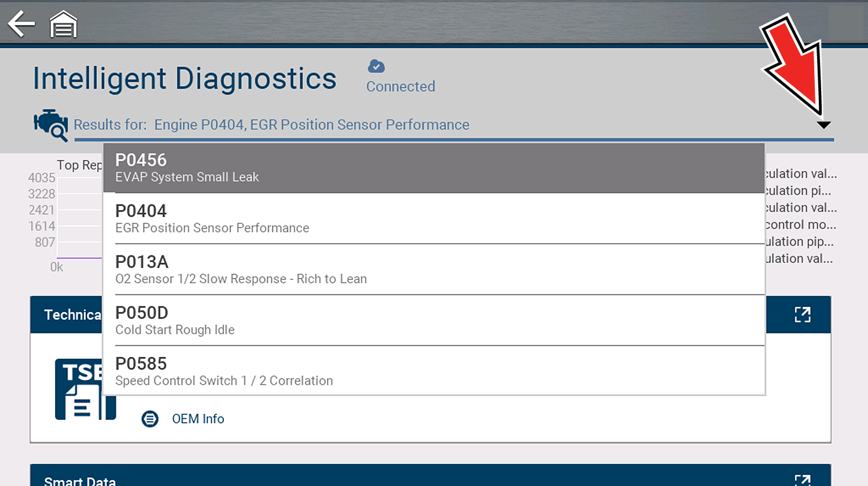
Task: Pick P050D Cold Start Rough Idle
Action: (434, 321)
